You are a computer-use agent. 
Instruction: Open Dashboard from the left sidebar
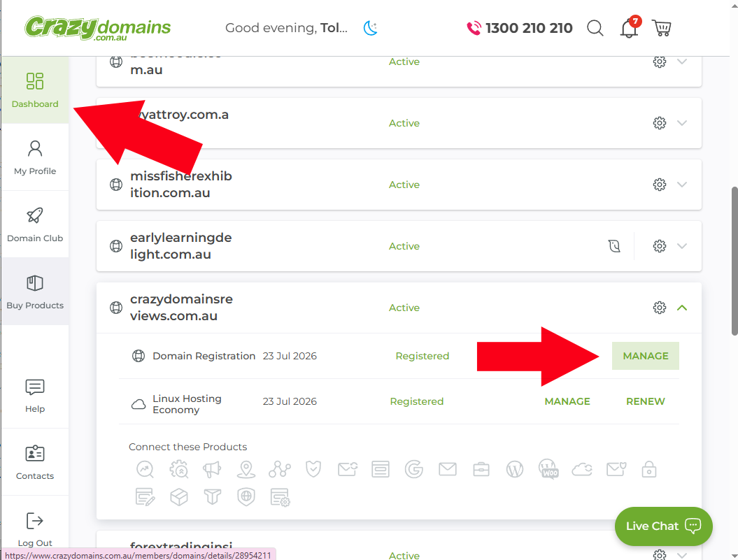point(35,89)
